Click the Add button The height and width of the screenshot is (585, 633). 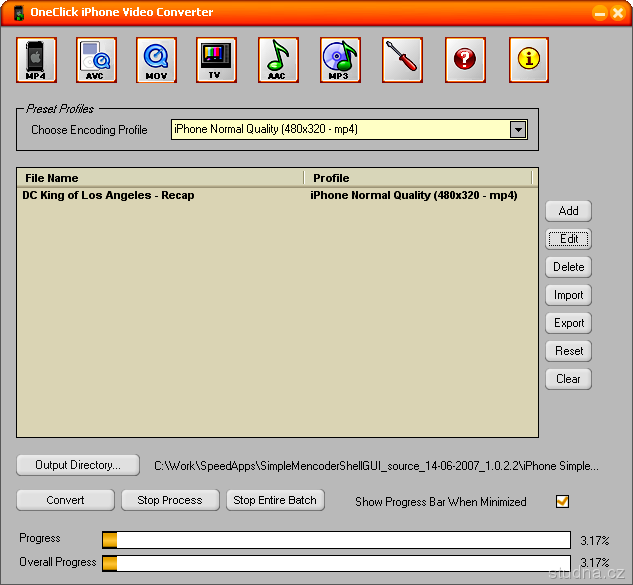(568, 211)
